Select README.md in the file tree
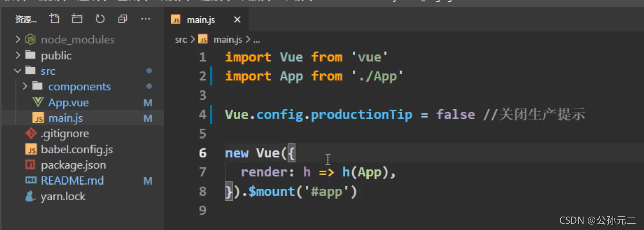The height and width of the screenshot is (230, 644). pyautogui.click(x=72, y=181)
